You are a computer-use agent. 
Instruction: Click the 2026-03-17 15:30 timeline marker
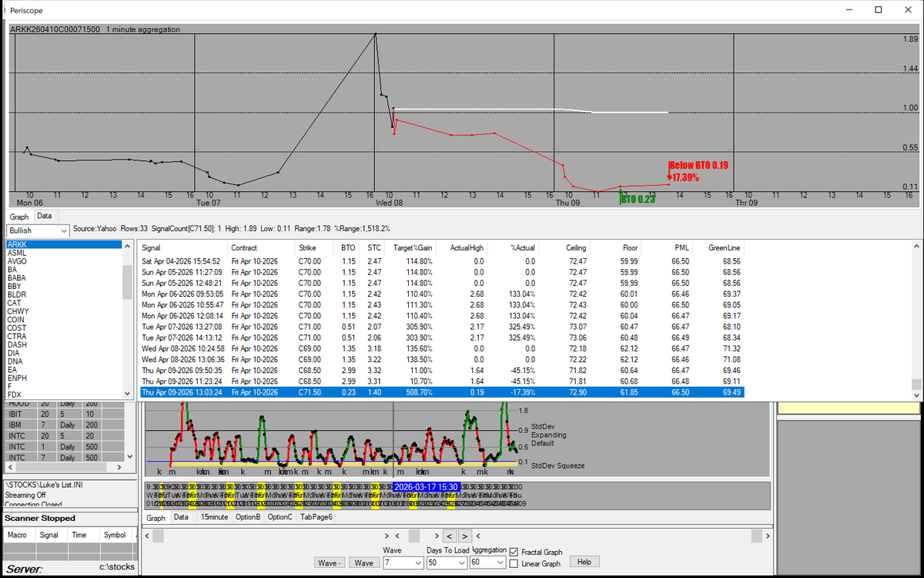pos(426,487)
